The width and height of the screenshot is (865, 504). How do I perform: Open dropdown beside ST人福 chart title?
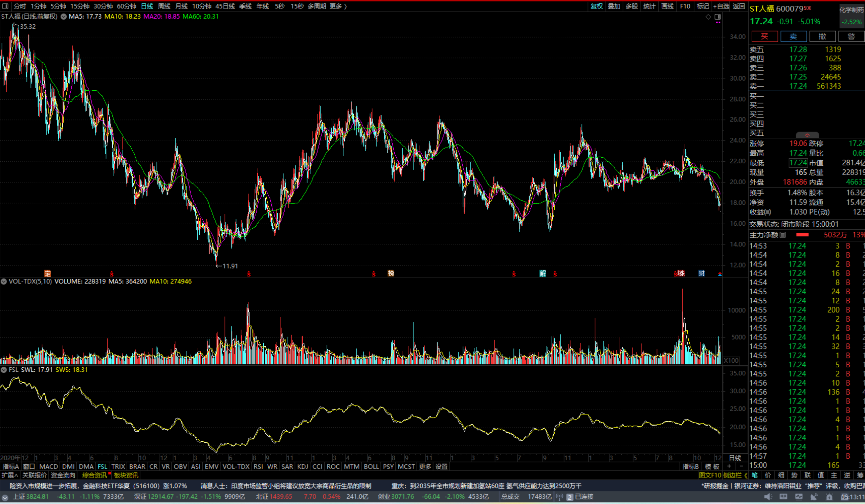[64, 17]
